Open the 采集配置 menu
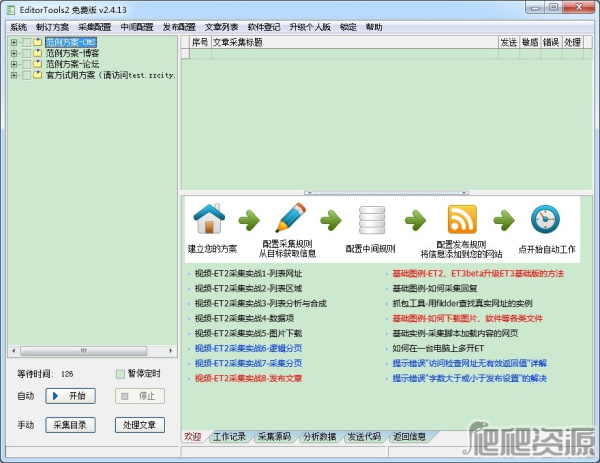600x463 pixels. 95,27
